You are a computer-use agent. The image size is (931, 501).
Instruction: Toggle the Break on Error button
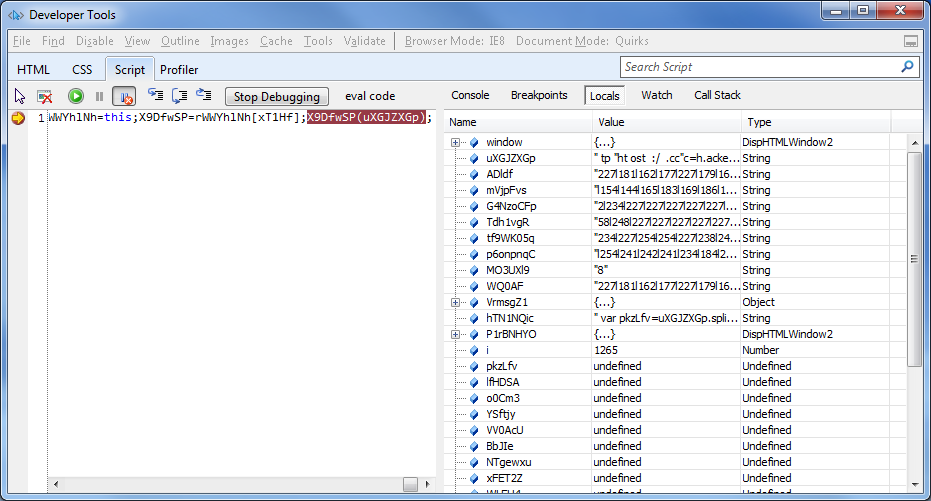pos(124,96)
